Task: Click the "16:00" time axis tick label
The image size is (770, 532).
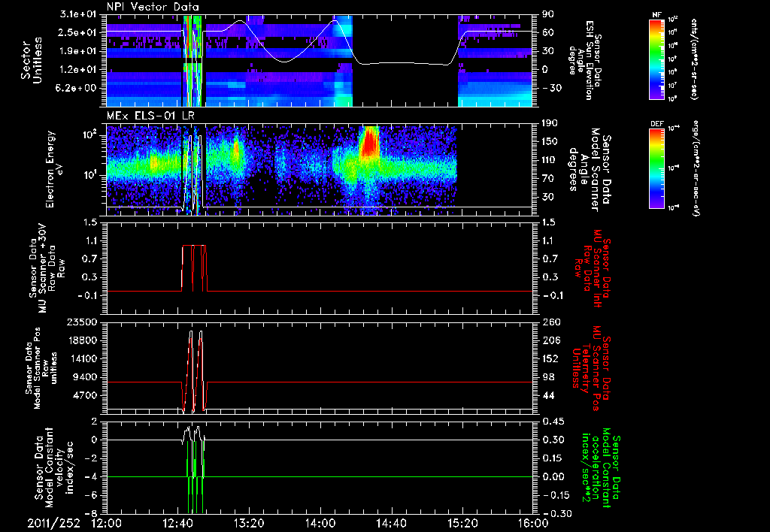Action: [532, 523]
